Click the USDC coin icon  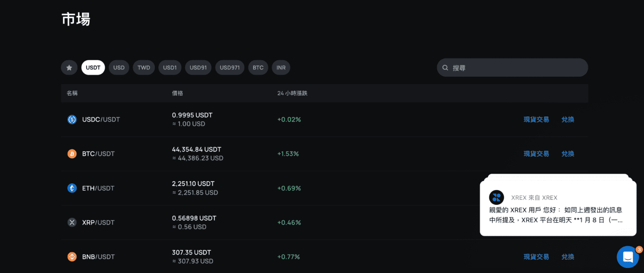point(72,119)
